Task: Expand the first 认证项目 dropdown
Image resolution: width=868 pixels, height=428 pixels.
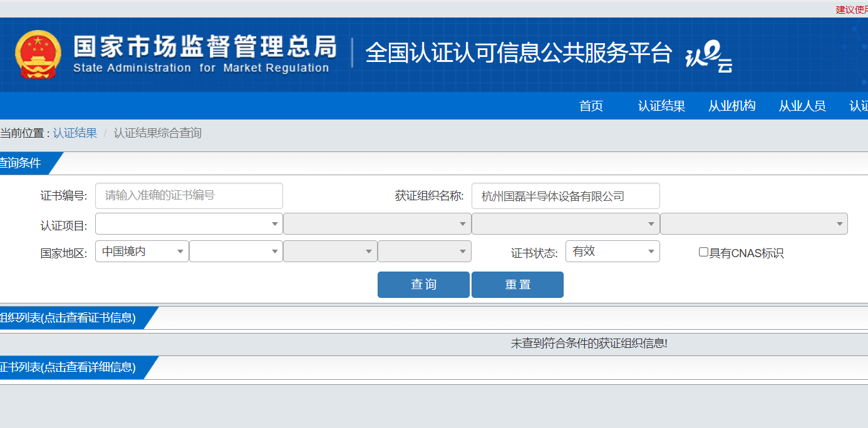Action: coord(189,223)
